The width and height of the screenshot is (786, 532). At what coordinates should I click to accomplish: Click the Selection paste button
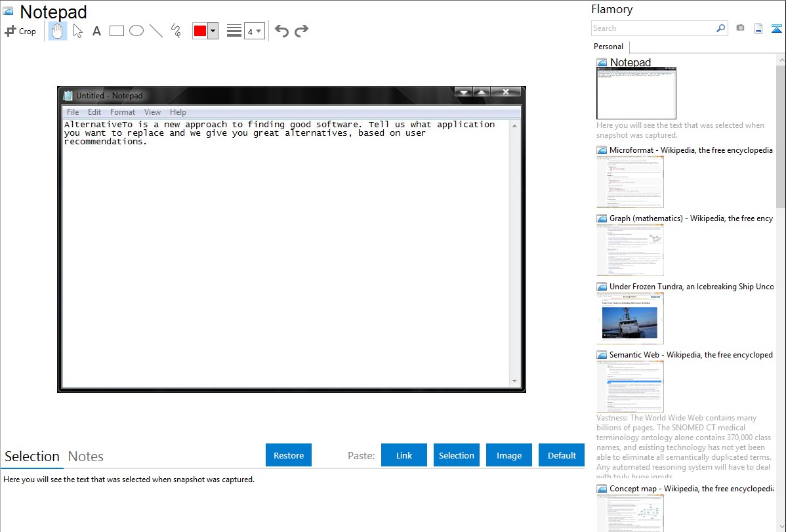[x=456, y=455]
